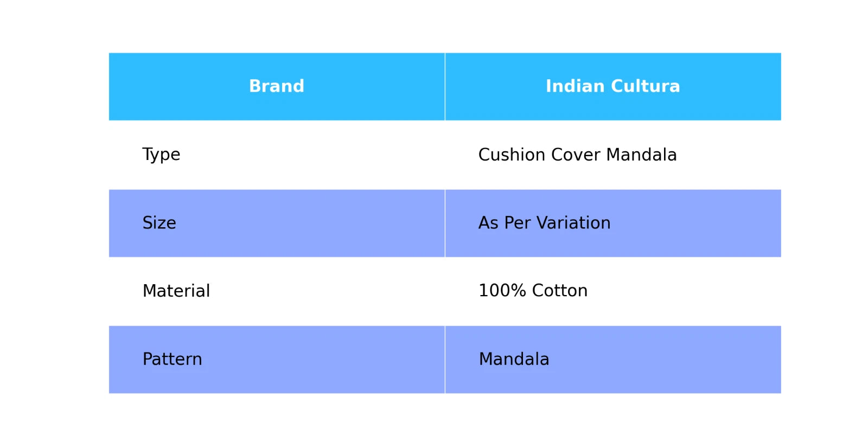Click the Material row label
This screenshot has width=868, height=442.
point(176,291)
